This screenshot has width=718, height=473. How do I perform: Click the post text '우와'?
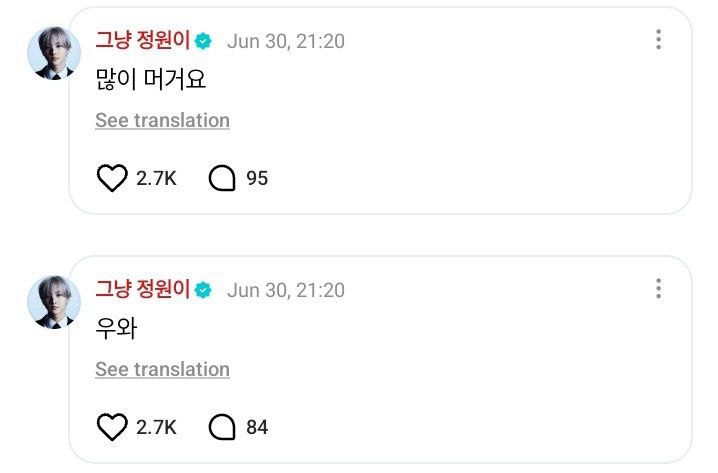pos(116,328)
